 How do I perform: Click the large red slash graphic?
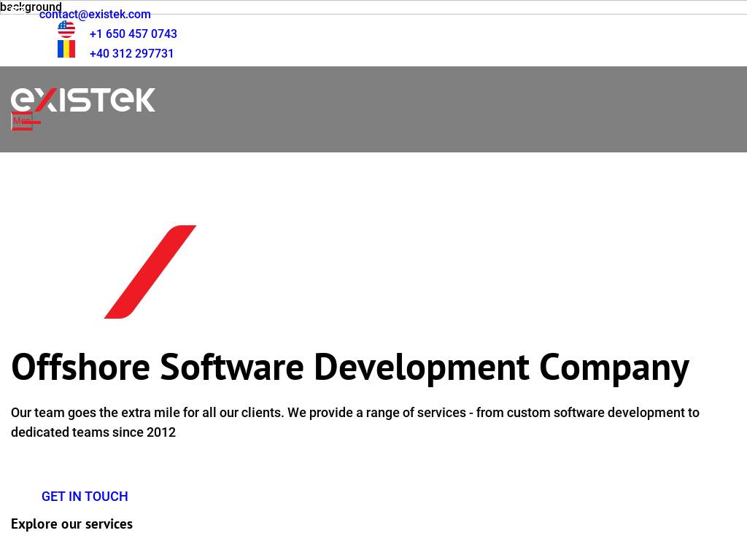pos(150,272)
